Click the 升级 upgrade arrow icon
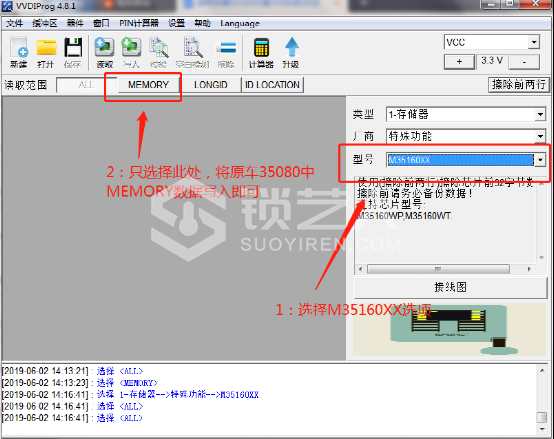 point(291,52)
